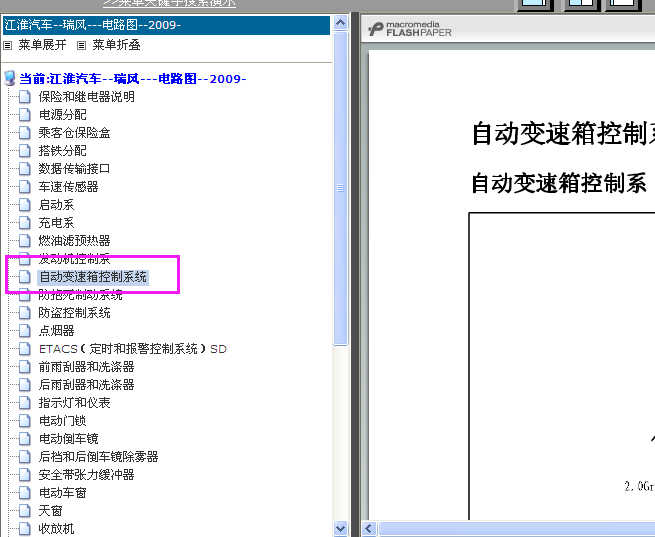Open 充电系 diagram
Viewport: 655px width, 537px height.
(56, 223)
